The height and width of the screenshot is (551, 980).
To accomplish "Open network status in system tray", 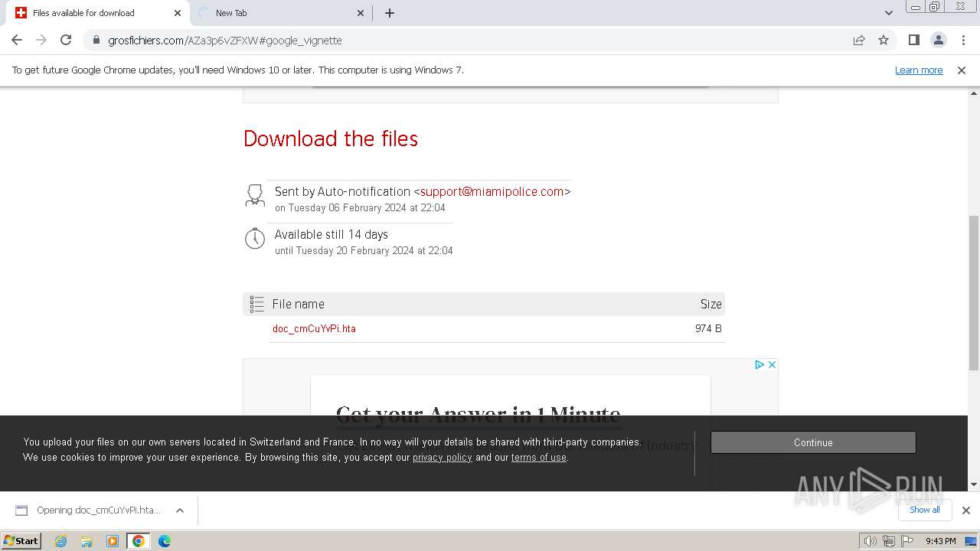I will pyautogui.click(x=888, y=541).
